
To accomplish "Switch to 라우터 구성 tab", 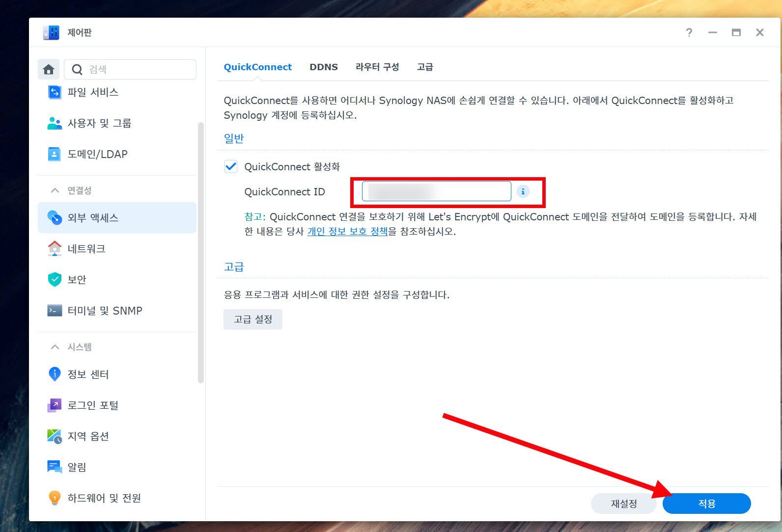I will pos(377,67).
